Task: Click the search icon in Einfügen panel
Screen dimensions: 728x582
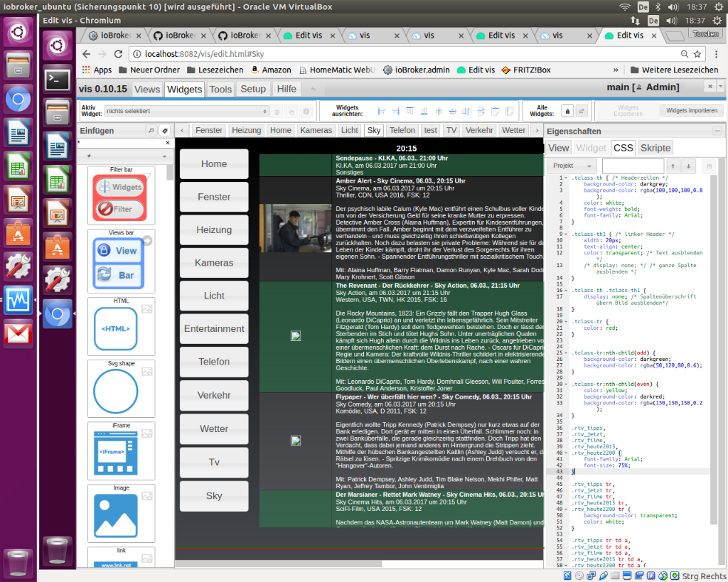Action: pos(151,131)
